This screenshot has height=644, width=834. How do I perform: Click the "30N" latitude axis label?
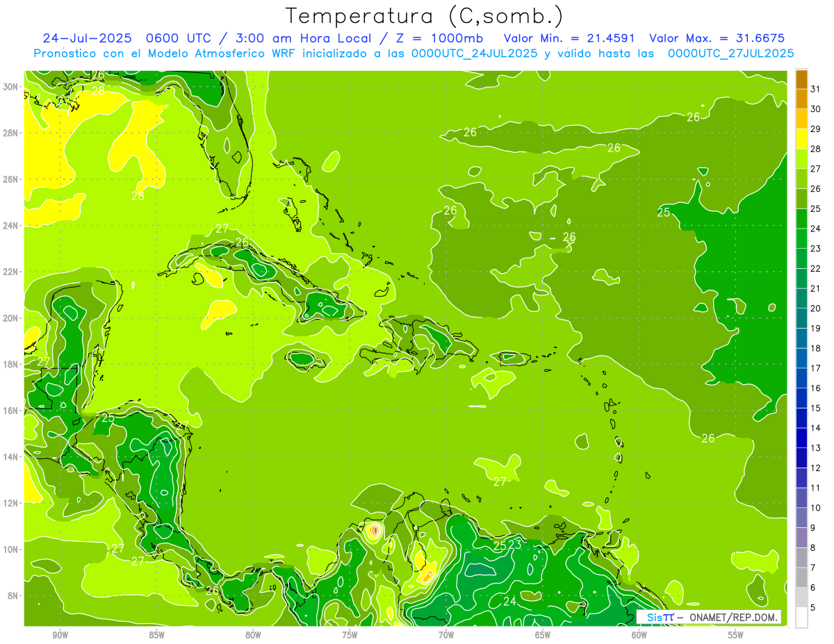(11, 87)
